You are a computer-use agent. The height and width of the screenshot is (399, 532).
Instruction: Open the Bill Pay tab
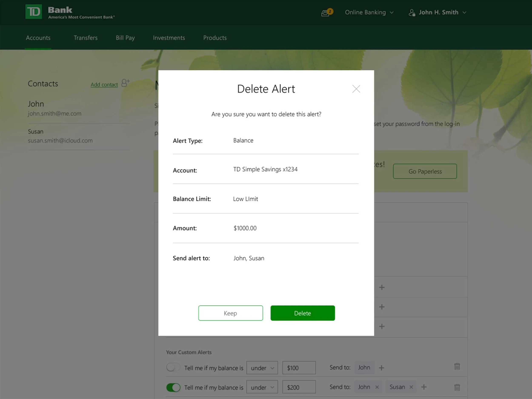[125, 38]
